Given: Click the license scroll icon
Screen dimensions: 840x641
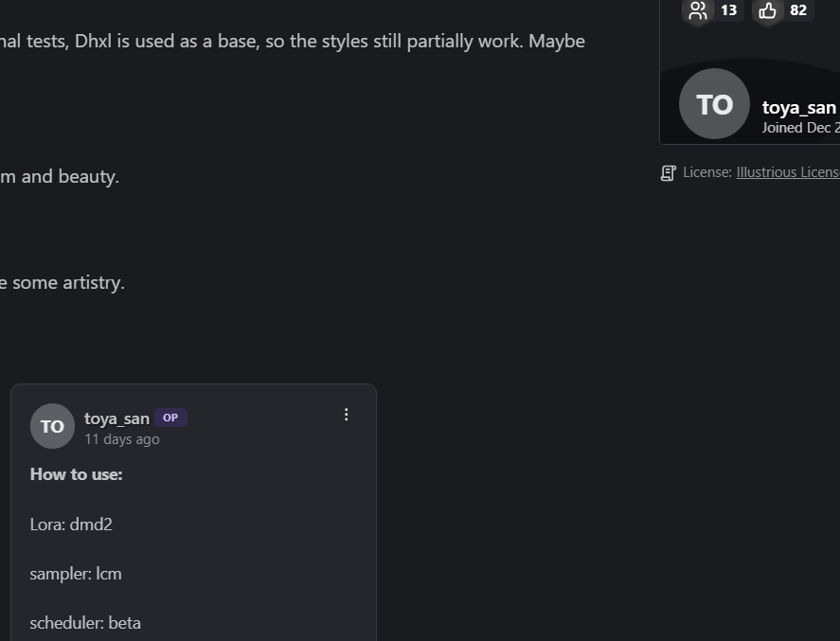Looking at the screenshot, I should 669,172.
